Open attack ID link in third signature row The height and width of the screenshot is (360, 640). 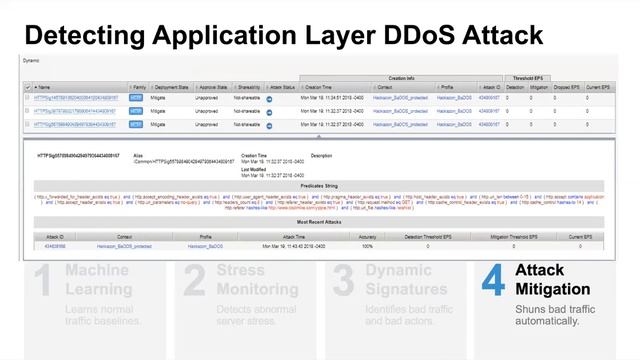[489, 124]
